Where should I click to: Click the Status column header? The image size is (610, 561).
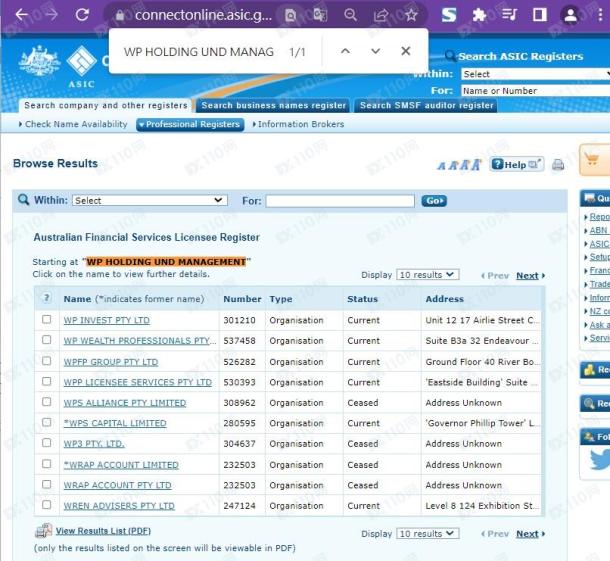coord(363,299)
